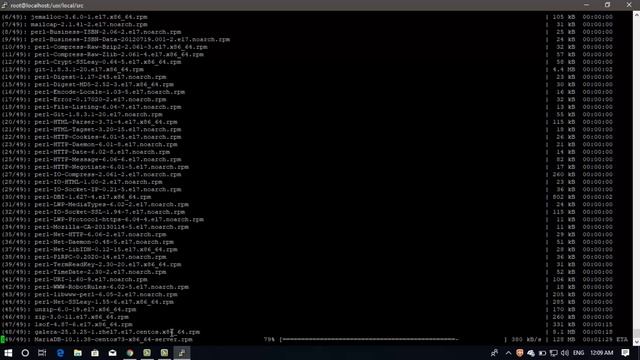Click the 79% download percentage
Viewport: 640px width, 360px height.
click(x=269, y=339)
